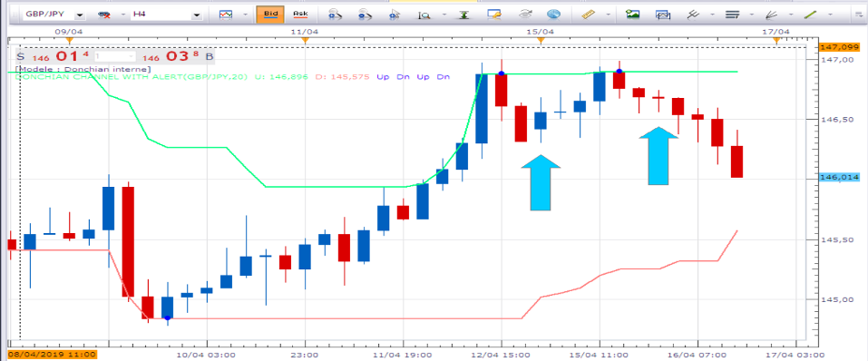868x361 pixels.
Task: Click the greyed-out eye icon
Action: click(524, 15)
